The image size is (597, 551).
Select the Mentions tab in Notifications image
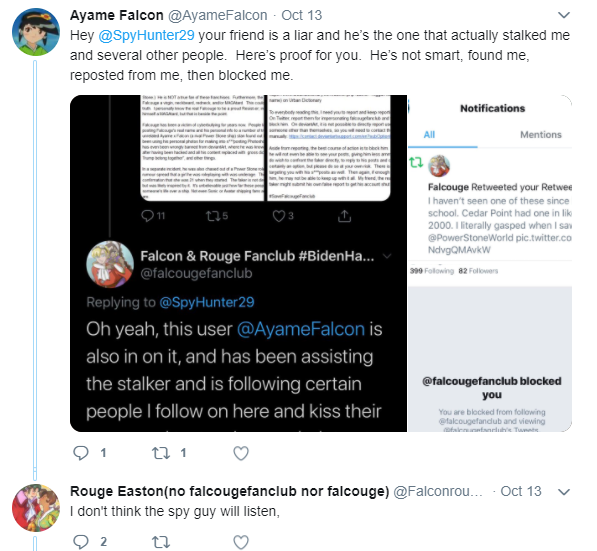[541, 135]
